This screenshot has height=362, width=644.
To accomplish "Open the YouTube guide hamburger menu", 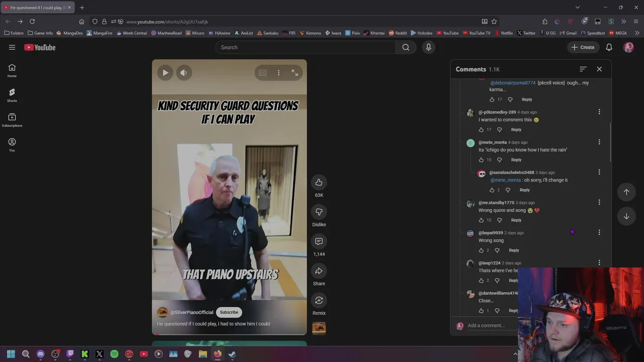I will (12, 47).
